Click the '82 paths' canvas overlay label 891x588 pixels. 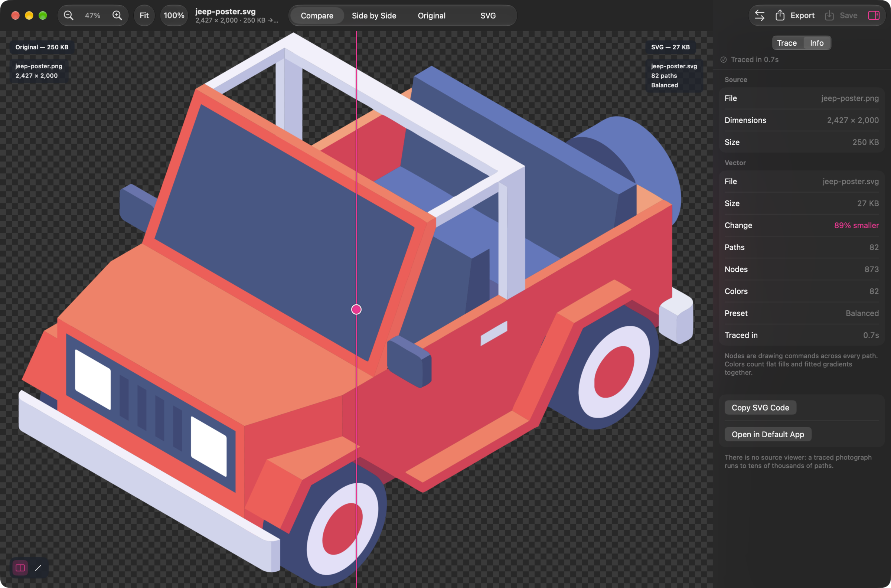[x=664, y=75]
